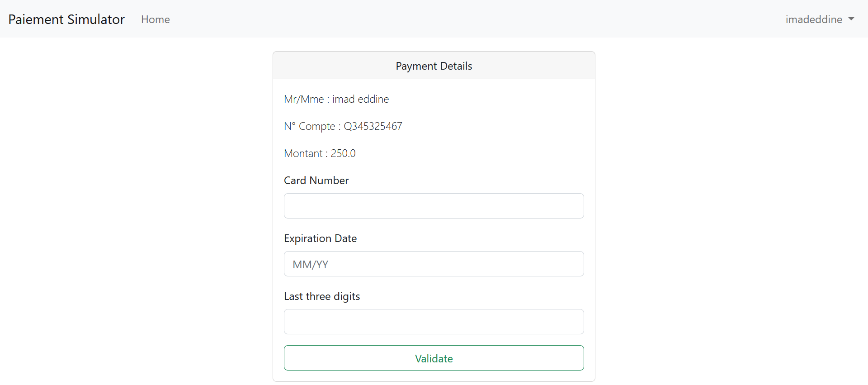
Task: Select the MM/YY expiration date field
Action: (x=434, y=264)
